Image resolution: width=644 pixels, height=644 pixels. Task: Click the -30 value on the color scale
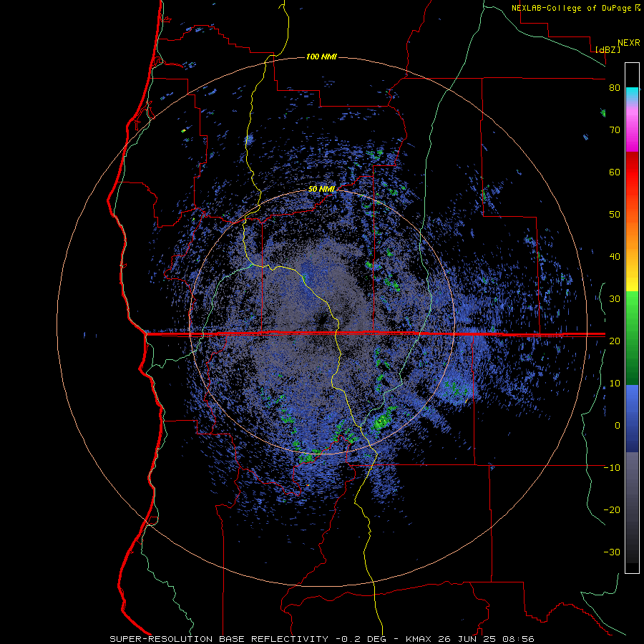point(612,552)
